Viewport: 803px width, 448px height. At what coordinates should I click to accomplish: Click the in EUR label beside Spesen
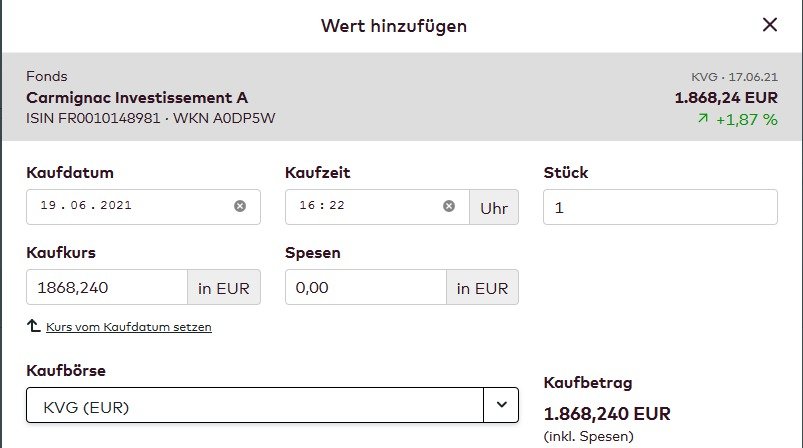pos(483,288)
